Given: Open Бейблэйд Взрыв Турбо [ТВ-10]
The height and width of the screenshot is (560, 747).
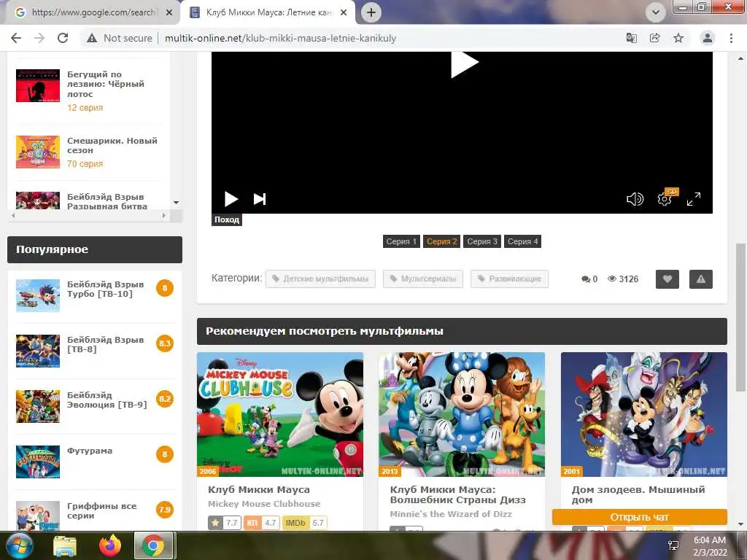Looking at the screenshot, I should point(105,289).
